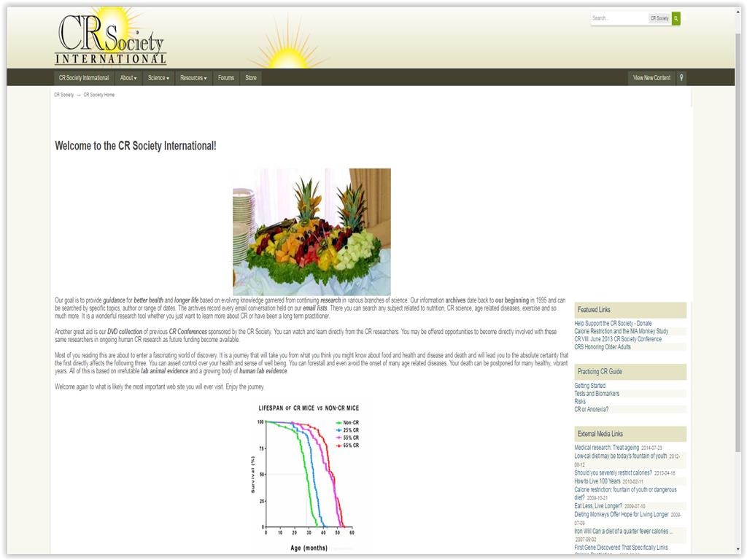Open Low-cal diet may be today's fountain link
The width and height of the screenshot is (747, 560).
[620, 456]
